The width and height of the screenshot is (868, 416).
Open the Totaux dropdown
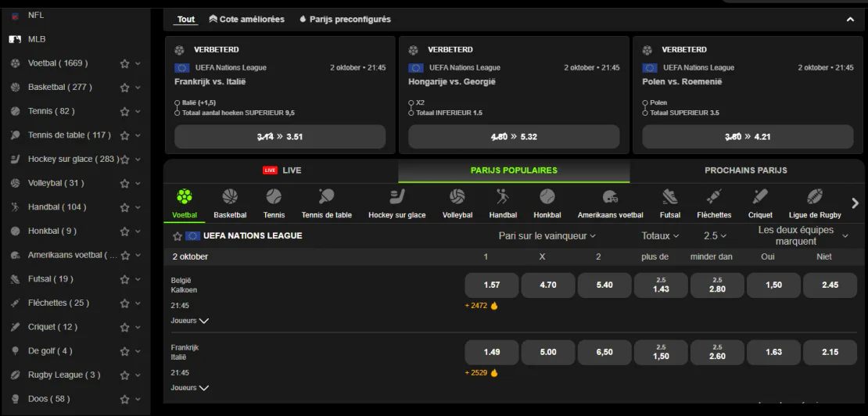click(660, 235)
